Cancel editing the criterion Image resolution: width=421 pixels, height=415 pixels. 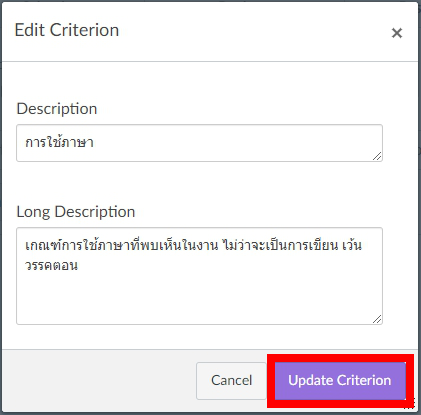[x=231, y=380]
